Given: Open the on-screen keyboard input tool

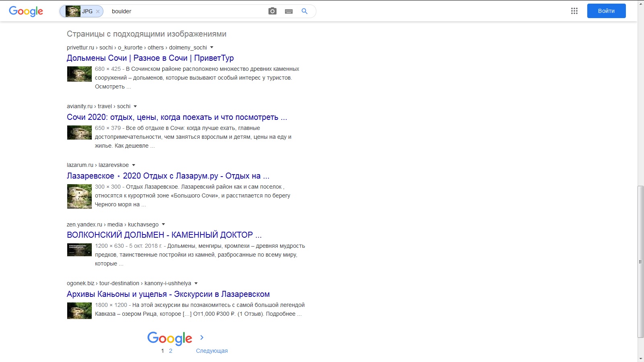Looking at the screenshot, I should (289, 11).
